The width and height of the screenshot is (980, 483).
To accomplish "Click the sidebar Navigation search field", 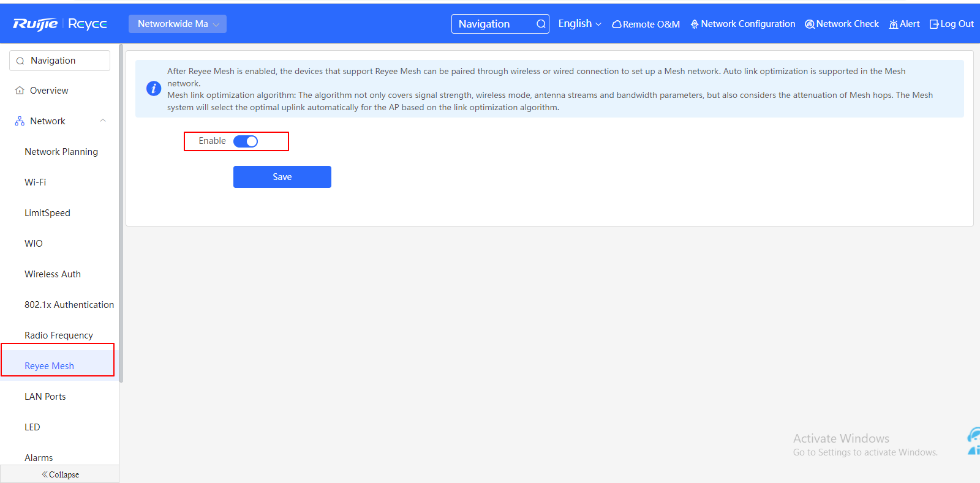I will pos(60,61).
